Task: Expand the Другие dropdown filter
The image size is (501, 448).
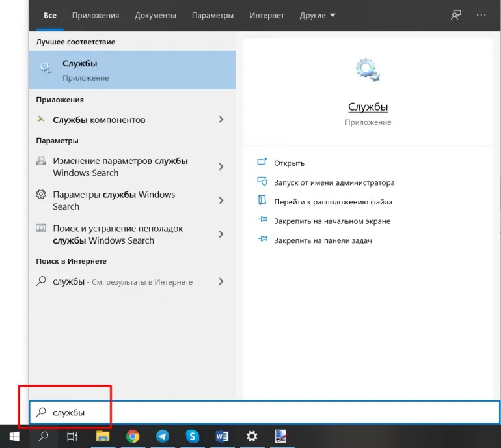Action: pyautogui.click(x=318, y=14)
